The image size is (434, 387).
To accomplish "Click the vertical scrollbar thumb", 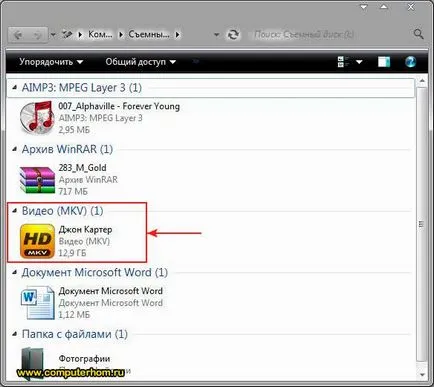I will 422,224.
